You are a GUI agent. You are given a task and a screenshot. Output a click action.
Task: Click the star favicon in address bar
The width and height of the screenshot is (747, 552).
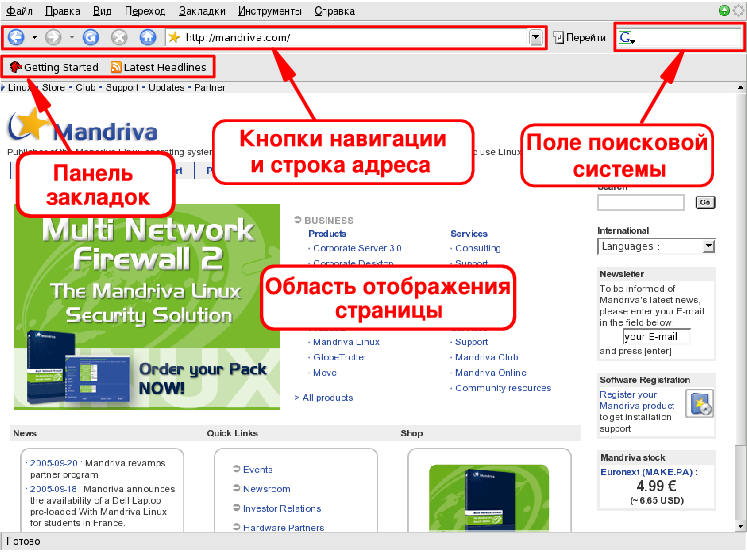174,37
